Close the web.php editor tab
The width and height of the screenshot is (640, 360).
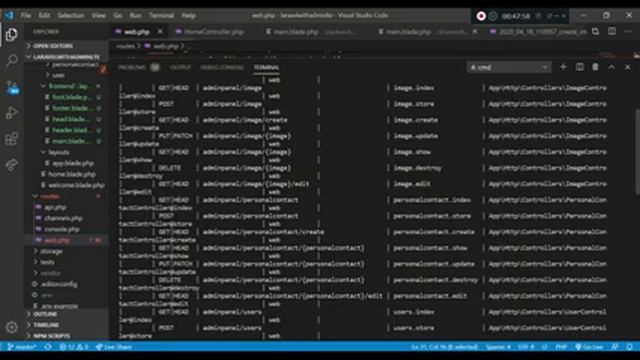click(160, 31)
